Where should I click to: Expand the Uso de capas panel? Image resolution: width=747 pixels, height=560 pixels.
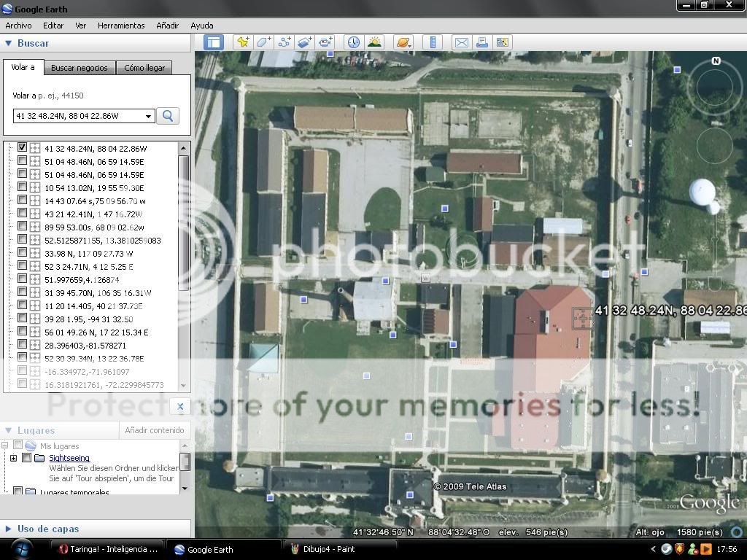(x=8, y=529)
